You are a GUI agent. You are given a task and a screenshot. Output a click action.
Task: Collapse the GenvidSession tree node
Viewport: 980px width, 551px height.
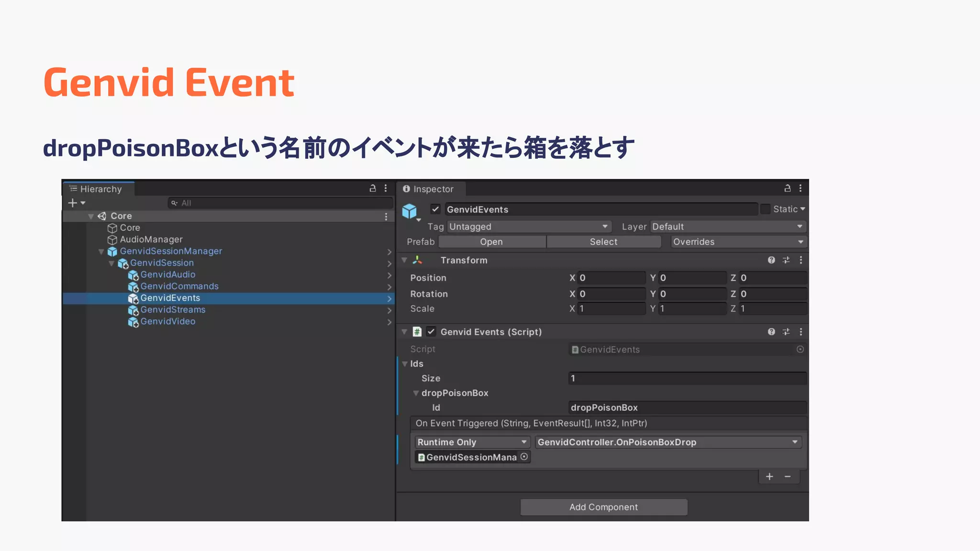(111, 264)
